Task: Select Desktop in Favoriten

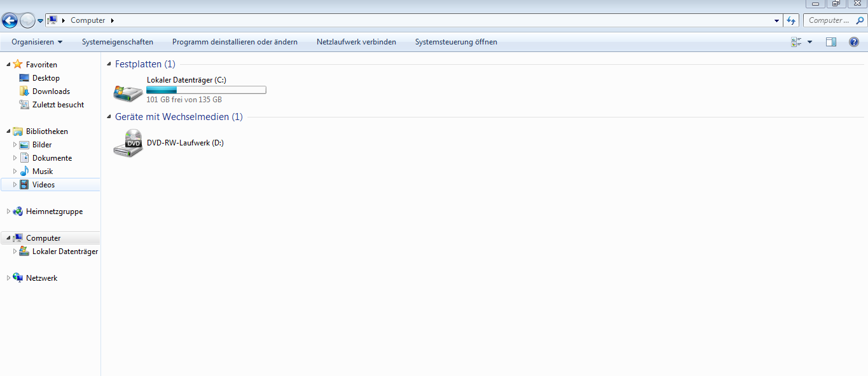Action: tap(46, 78)
